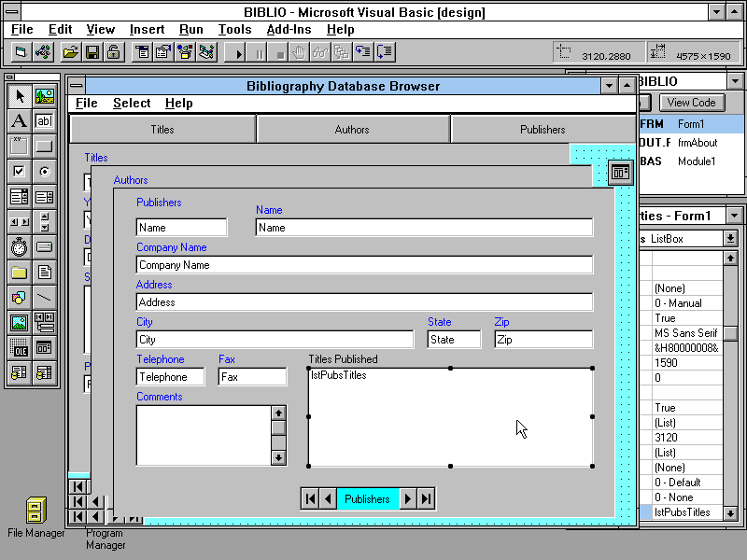Viewport: 747px width, 560px height.
Task: Click the Comments scrollbar thumb
Action: tap(278, 427)
